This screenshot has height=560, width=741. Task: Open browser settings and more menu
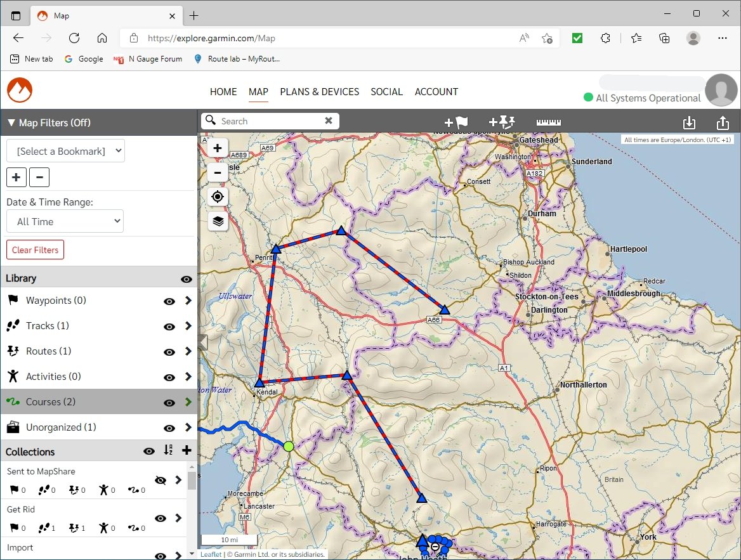[x=723, y=38]
